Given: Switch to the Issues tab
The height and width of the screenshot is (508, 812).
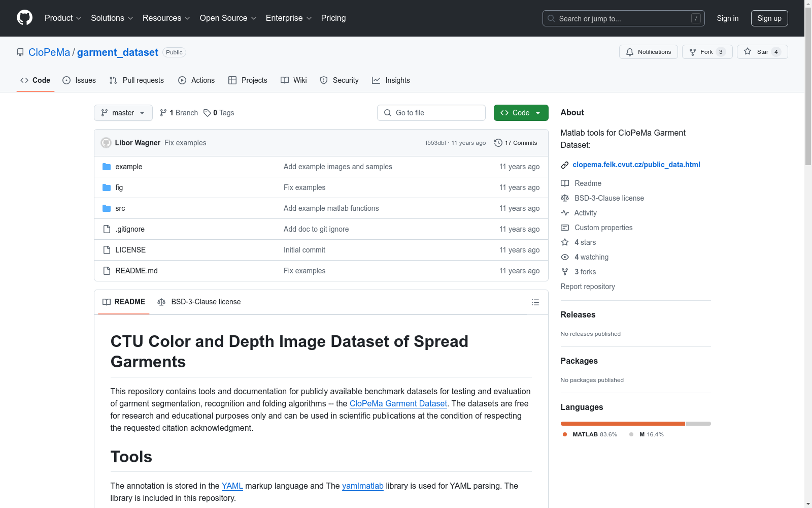Looking at the screenshot, I should tap(79, 80).
